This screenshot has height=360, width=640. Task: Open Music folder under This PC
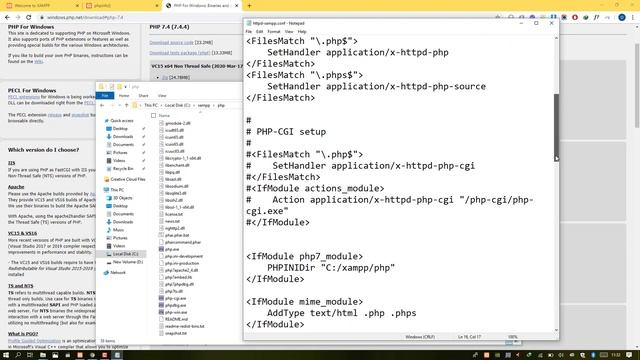(118, 230)
